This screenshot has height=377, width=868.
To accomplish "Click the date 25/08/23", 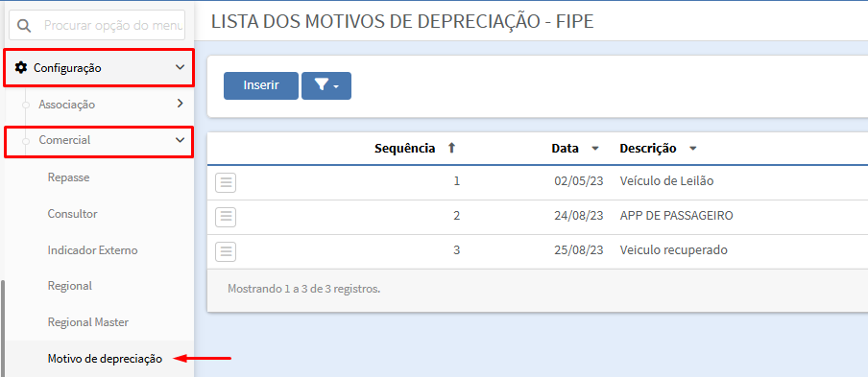I will tap(578, 250).
